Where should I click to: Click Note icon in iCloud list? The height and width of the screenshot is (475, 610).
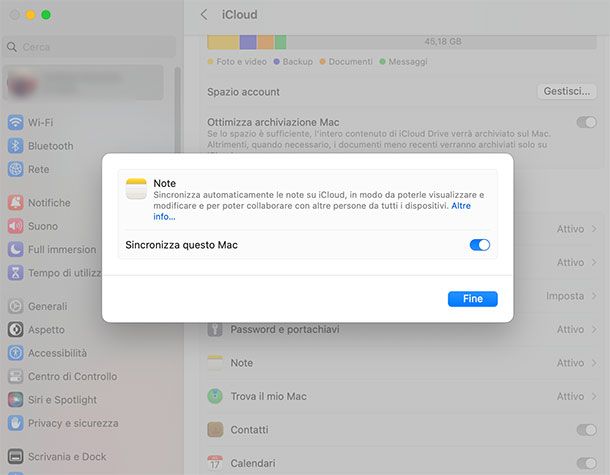point(215,363)
